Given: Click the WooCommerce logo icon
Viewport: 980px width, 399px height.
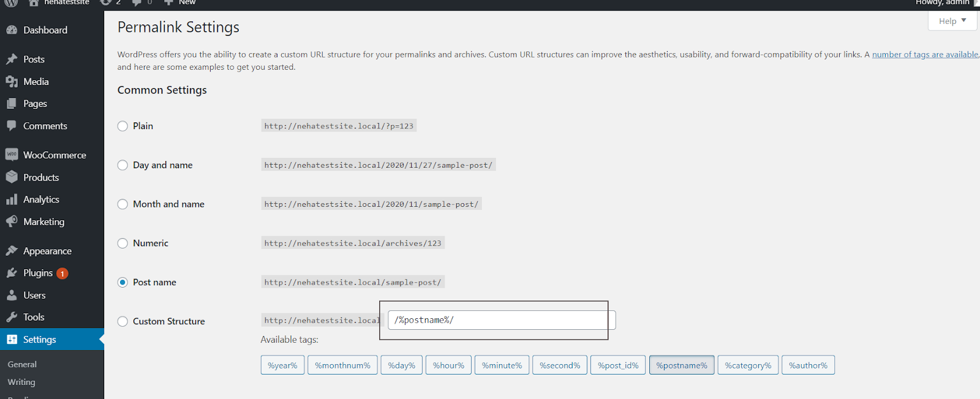Looking at the screenshot, I should 12,155.
